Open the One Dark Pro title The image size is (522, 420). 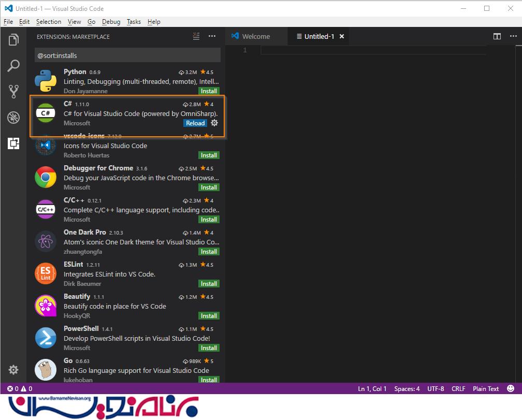(x=84, y=232)
